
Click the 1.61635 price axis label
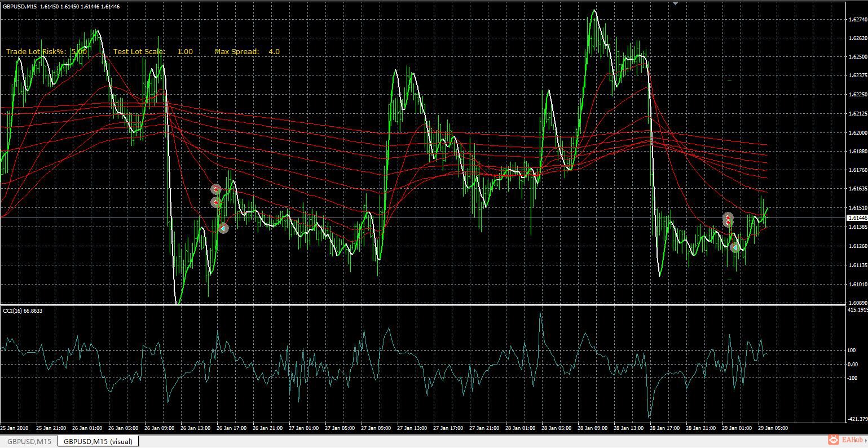(x=857, y=189)
